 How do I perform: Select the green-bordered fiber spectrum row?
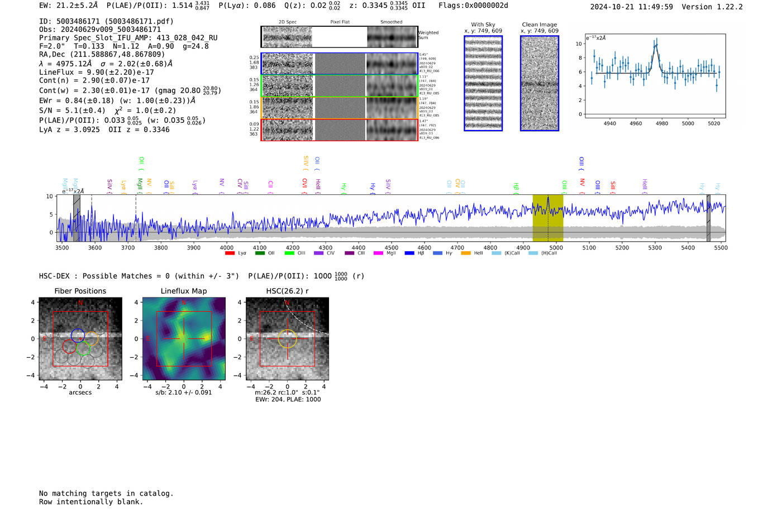[340, 86]
